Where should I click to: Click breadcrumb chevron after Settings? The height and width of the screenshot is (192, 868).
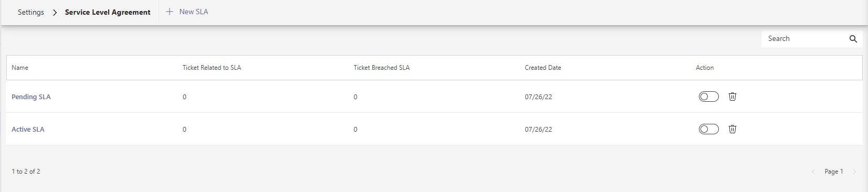[55, 12]
